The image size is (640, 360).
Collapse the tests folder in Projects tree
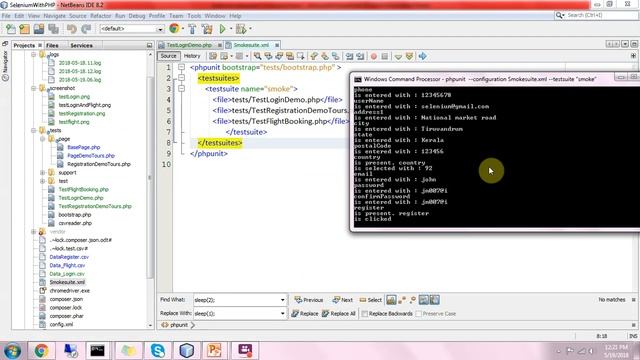(x=34, y=130)
